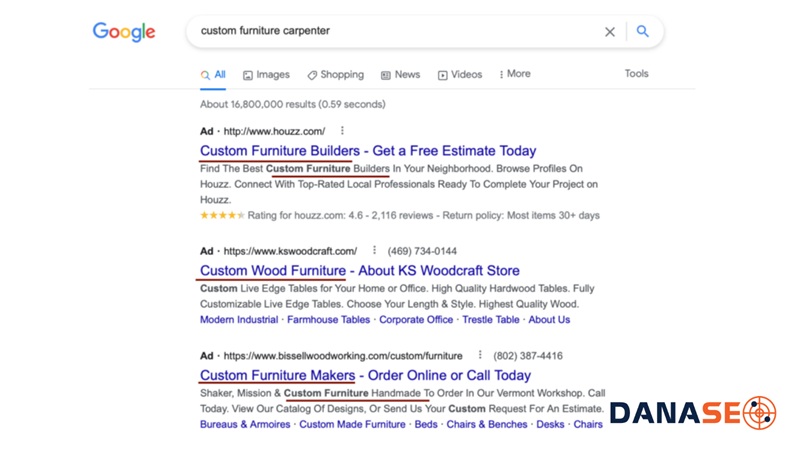Open the Tools button

636,73
